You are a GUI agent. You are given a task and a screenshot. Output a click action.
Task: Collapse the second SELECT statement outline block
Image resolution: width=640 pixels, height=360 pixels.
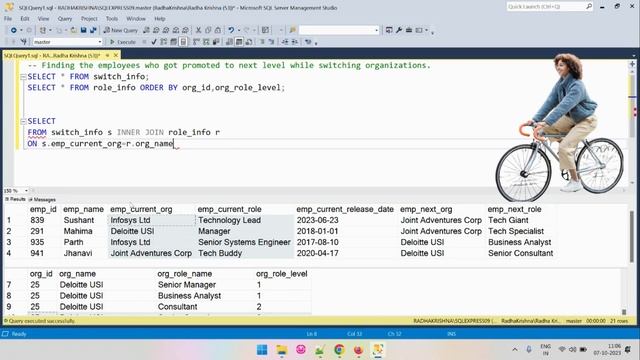[23, 121]
